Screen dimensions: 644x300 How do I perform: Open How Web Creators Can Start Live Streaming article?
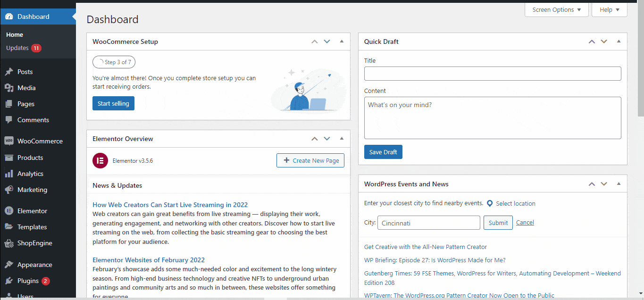(x=170, y=205)
